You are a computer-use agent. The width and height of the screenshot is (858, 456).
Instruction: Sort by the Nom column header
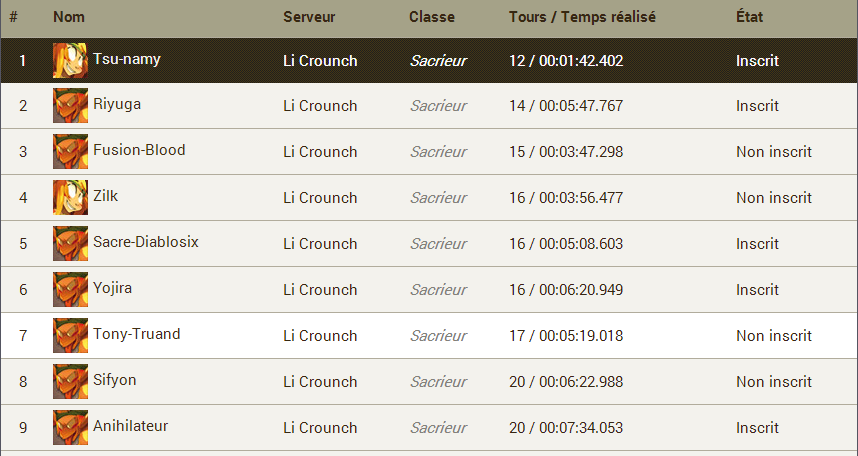click(x=69, y=17)
